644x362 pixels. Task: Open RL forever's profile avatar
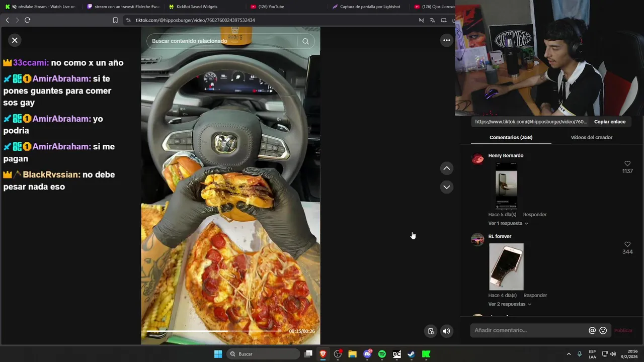pos(477,239)
